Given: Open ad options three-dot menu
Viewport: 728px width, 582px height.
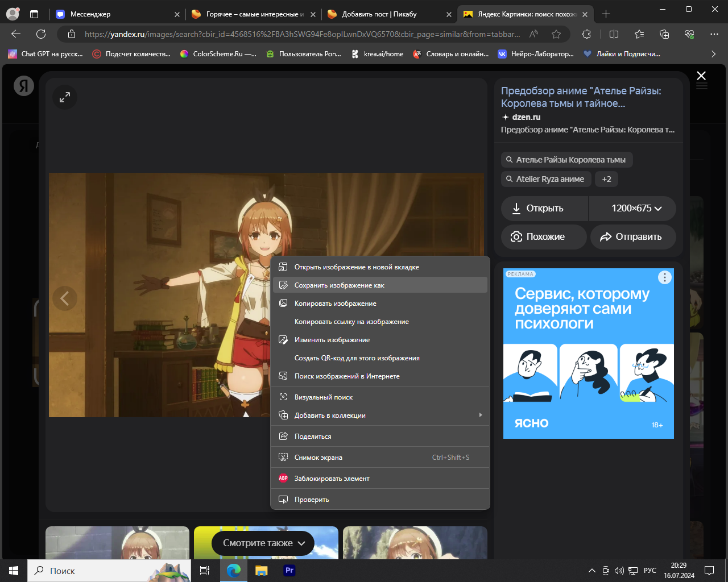Looking at the screenshot, I should (664, 277).
